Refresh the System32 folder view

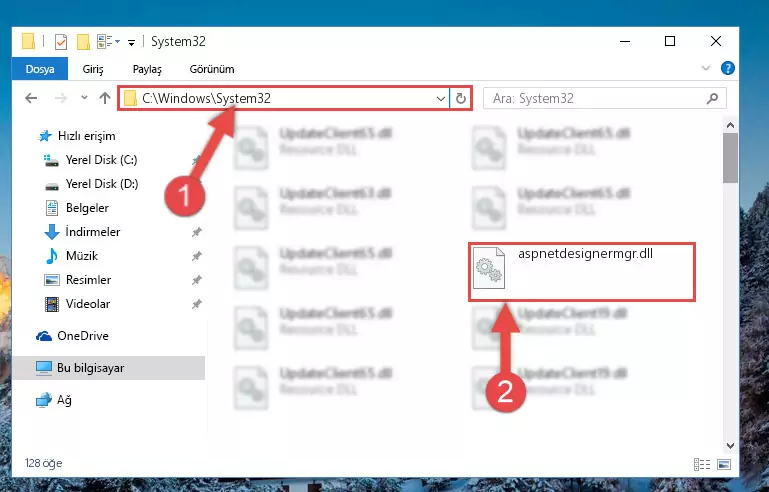point(461,99)
